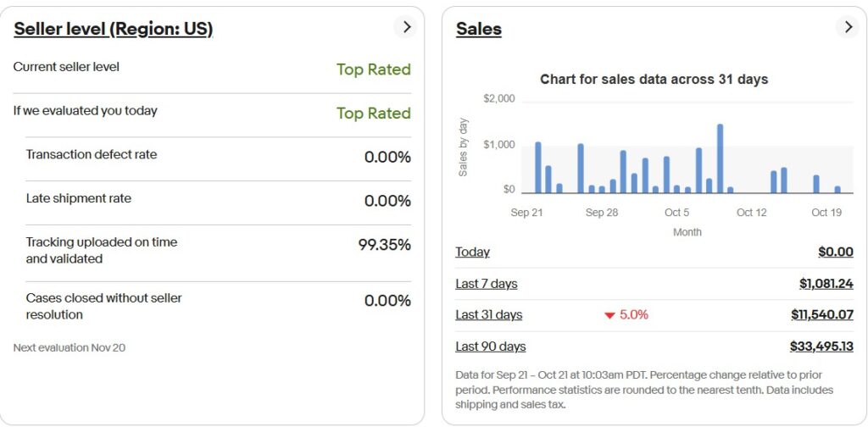Click the Late shipment rate label
The height and width of the screenshot is (427, 868).
[79, 198]
